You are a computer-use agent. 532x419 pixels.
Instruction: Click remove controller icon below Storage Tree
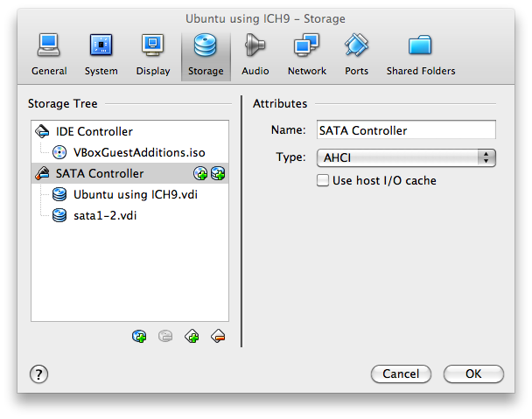[x=218, y=336]
